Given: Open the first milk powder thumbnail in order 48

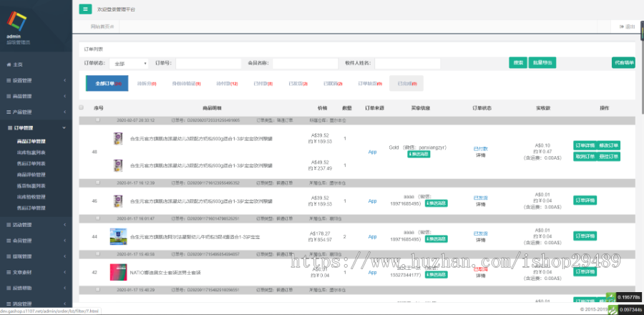Looking at the screenshot, I should [x=118, y=139].
